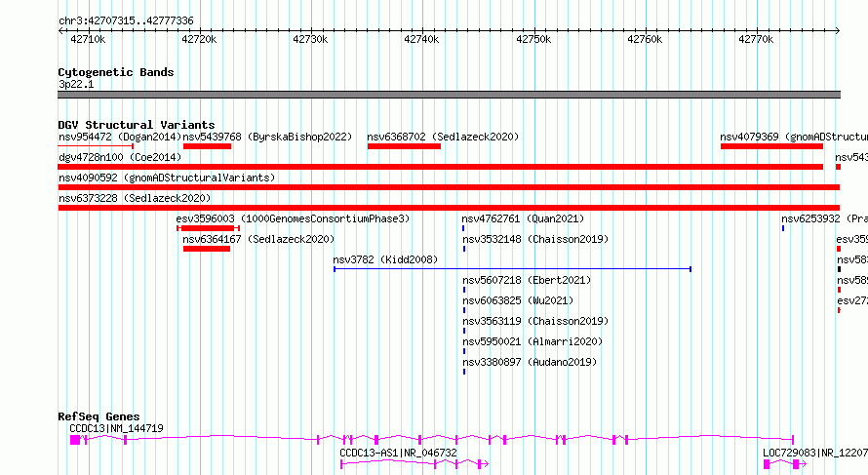Open nsv4762761 (Quan2021) label

(x=523, y=218)
